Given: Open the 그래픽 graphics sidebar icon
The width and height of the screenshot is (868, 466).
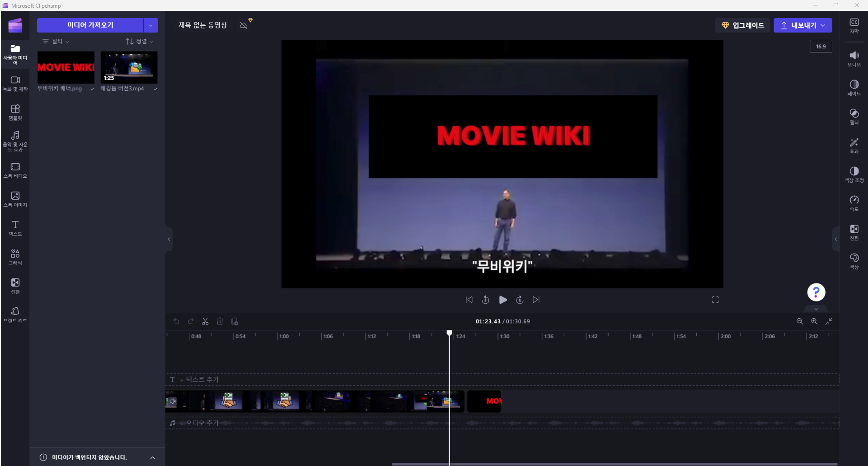Looking at the screenshot, I should [15, 257].
